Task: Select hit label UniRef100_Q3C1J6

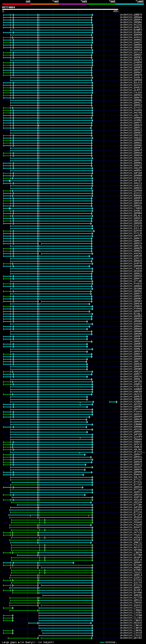Action: (x=131, y=228)
